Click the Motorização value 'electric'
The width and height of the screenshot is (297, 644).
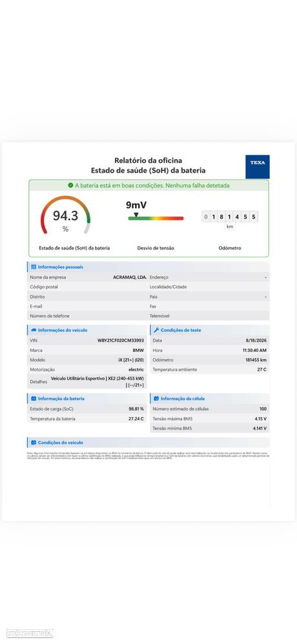[x=136, y=369]
